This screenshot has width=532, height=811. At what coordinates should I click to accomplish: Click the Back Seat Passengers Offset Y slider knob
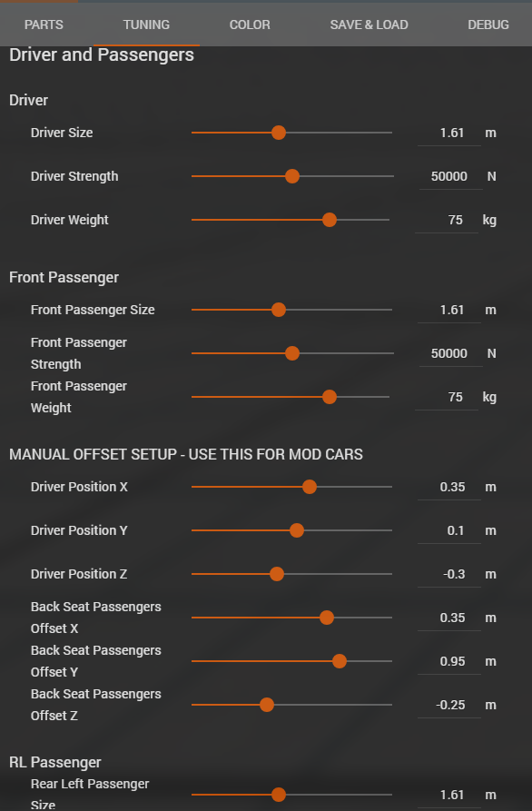(x=340, y=661)
